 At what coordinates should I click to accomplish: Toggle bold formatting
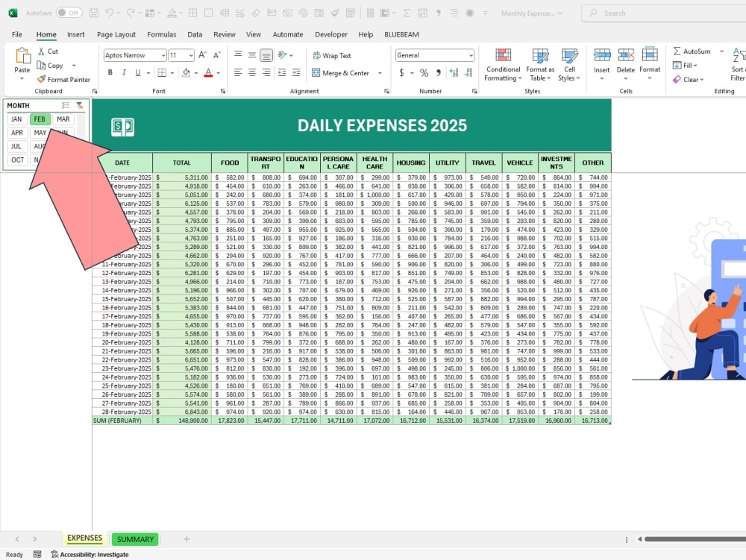[x=110, y=72]
